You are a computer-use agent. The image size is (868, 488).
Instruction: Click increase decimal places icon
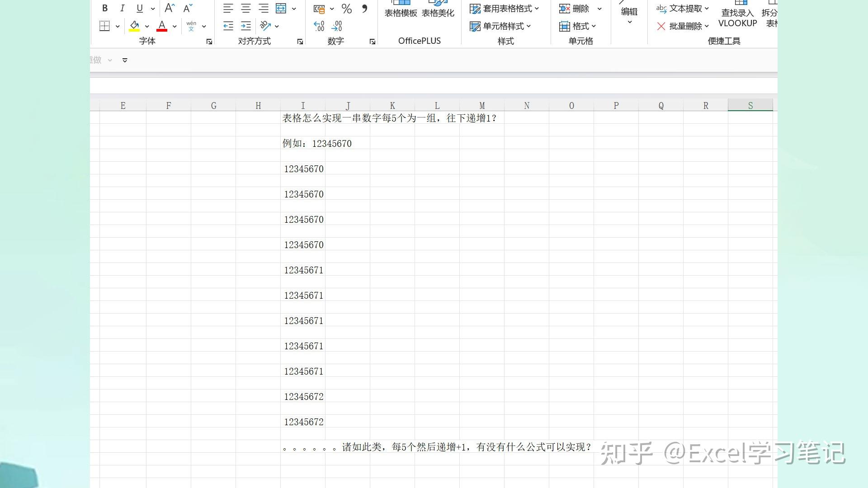point(320,25)
